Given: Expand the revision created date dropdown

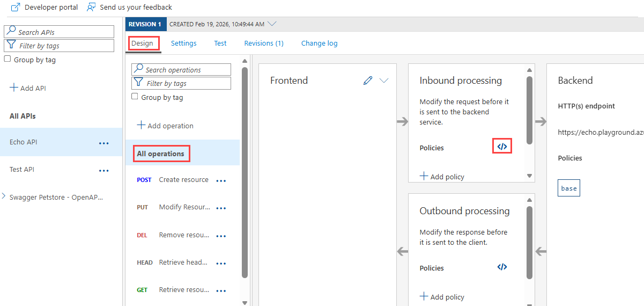Looking at the screenshot, I should pyautogui.click(x=272, y=24).
